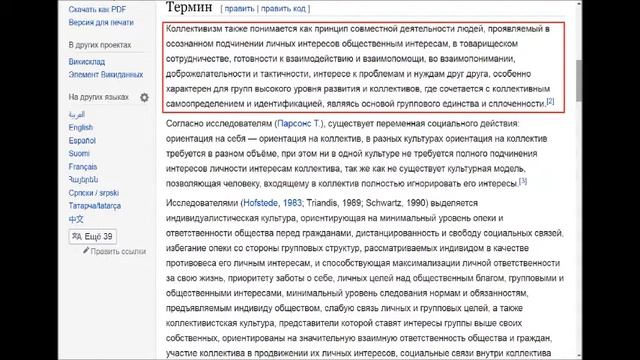Screen dimensions: 640x360
Task: Switch to Français language version
Action: (x=82, y=167)
